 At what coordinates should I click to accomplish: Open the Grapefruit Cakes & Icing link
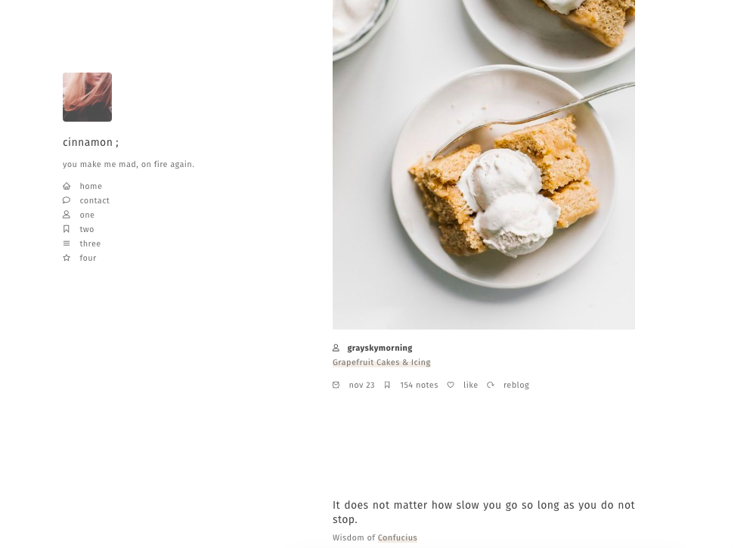381,363
